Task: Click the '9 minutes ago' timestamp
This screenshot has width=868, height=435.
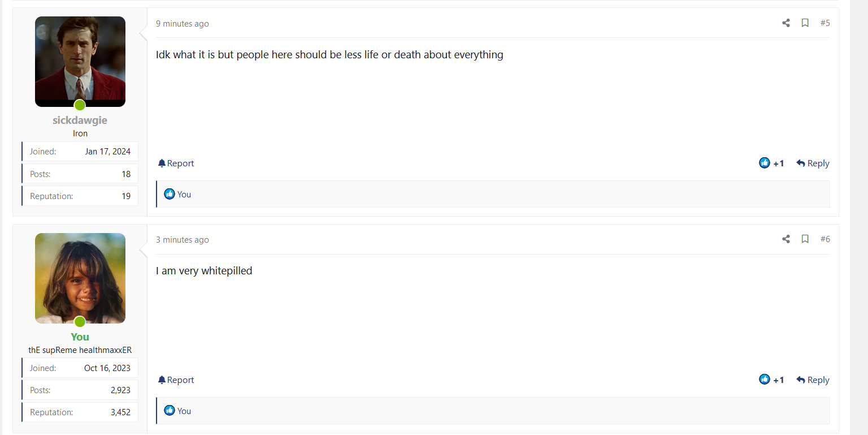Action: [183, 24]
